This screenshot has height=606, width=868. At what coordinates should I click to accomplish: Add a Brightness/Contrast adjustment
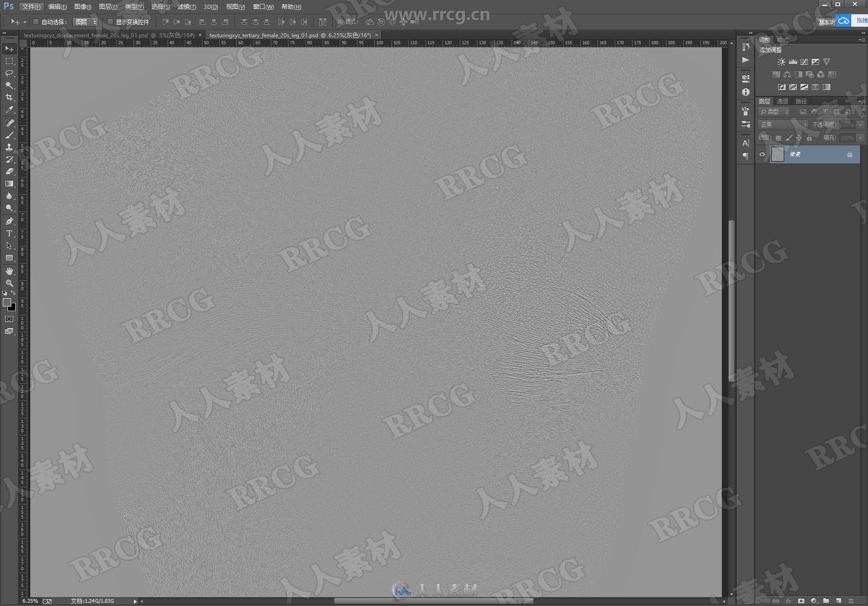[x=781, y=61]
